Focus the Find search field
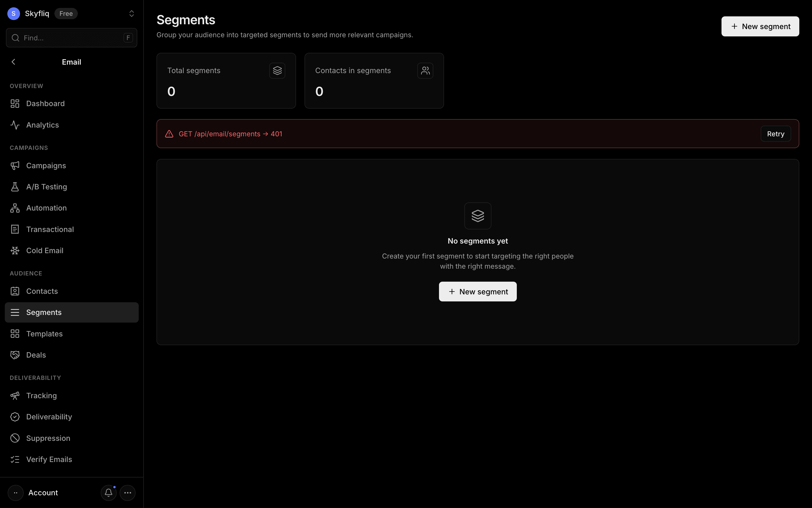Screen dimensions: 812x508 pos(71,38)
